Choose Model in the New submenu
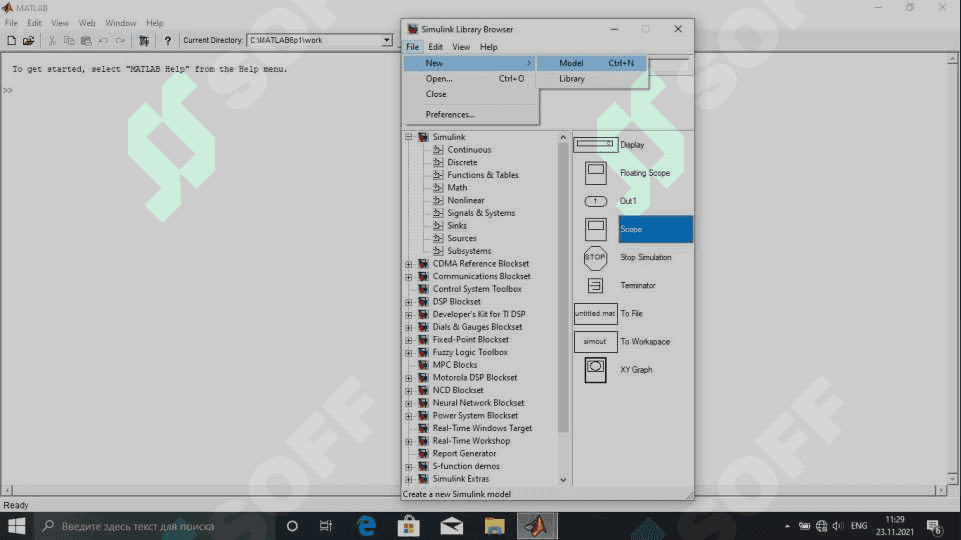961x540 pixels. point(592,63)
